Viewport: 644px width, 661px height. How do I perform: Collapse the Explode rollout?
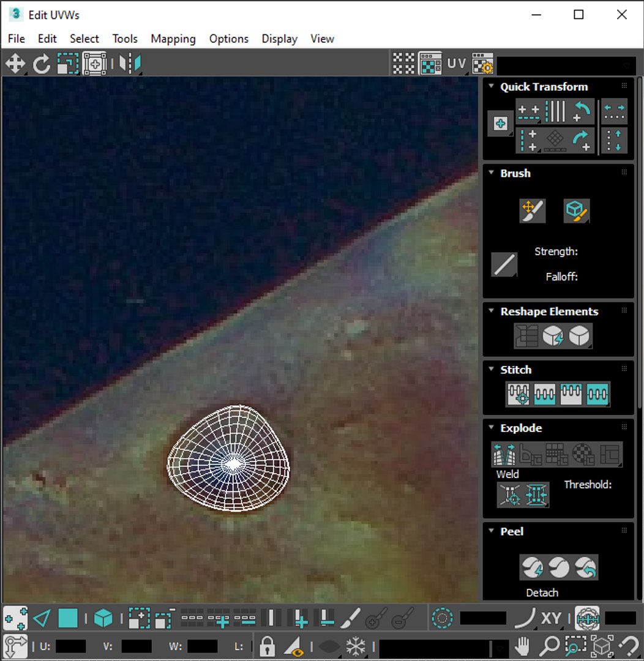tap(492, 427)
